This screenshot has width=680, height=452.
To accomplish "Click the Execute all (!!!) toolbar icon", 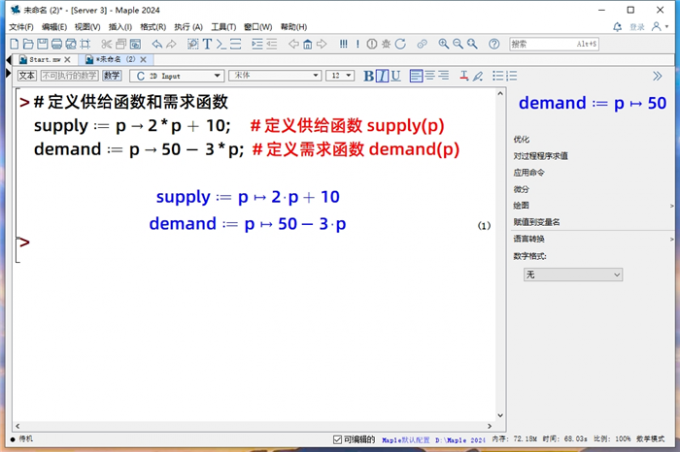I will pyautogui.click(x=343, y=44).
